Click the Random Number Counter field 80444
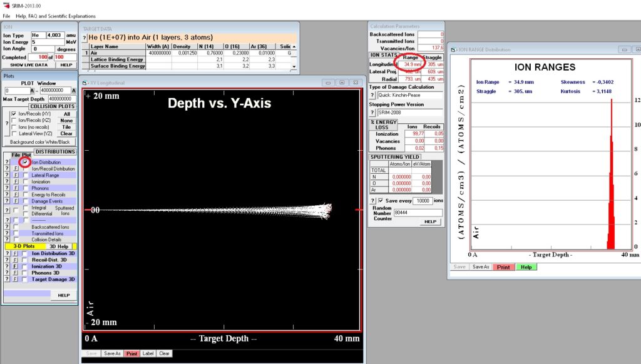The width and height of the screenshot is (641, 364). [x=418, y=213]
